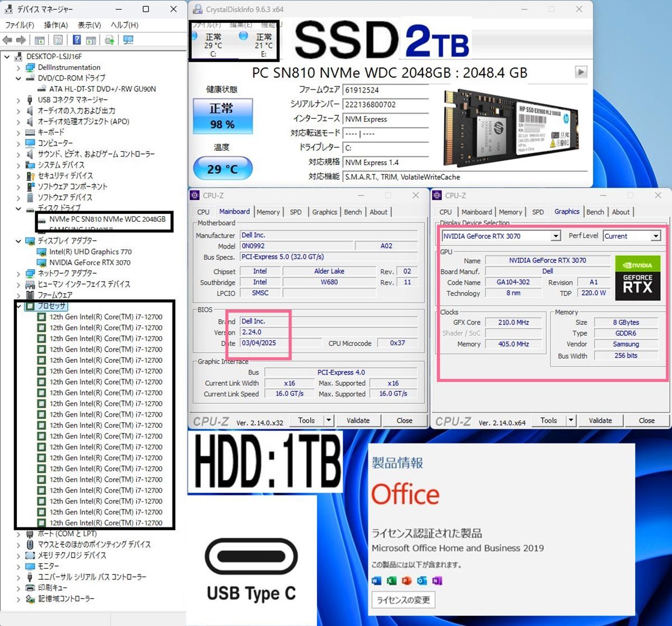Open ヘルプ(H) menu in Device Manager
672x626 pixels.
[124, 25]
